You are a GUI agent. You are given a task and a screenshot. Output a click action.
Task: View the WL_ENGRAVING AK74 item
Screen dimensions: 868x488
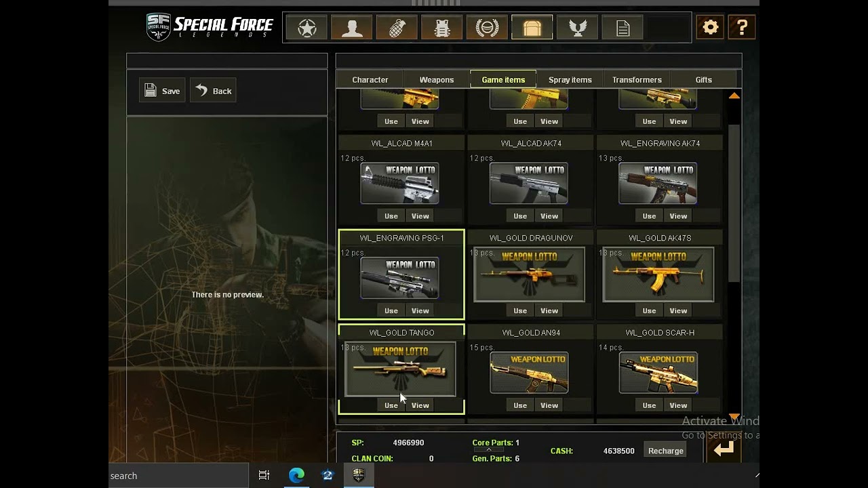[x=679, y=216]
